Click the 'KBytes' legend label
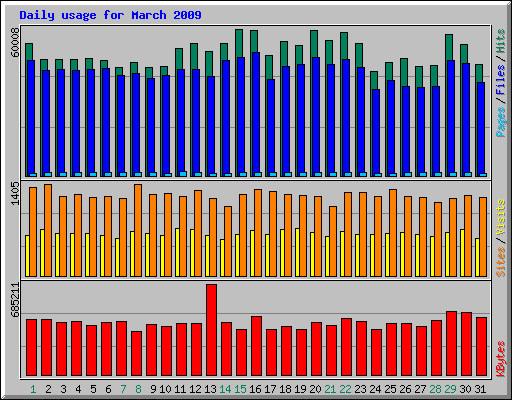This screenshot has height=400, width=512. (x=501, y=359)
